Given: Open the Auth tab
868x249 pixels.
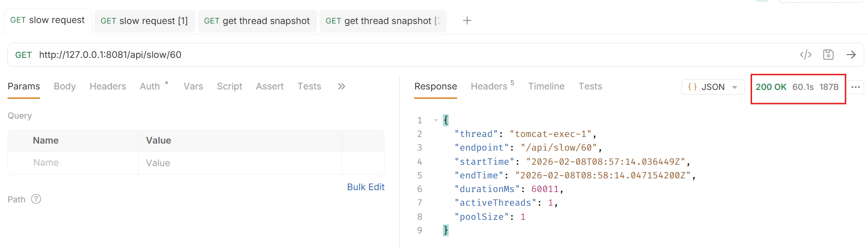Looking at the screenshot, I should (150, 86).
